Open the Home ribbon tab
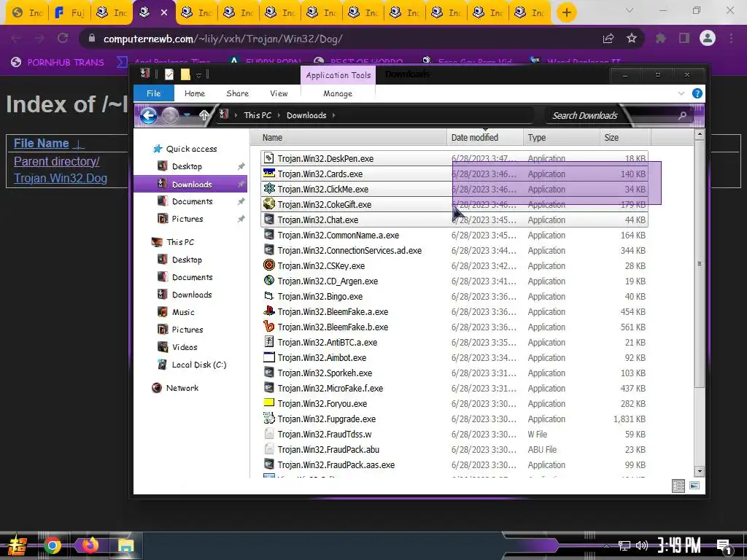 pyautogui.click(x=195, y=93)
